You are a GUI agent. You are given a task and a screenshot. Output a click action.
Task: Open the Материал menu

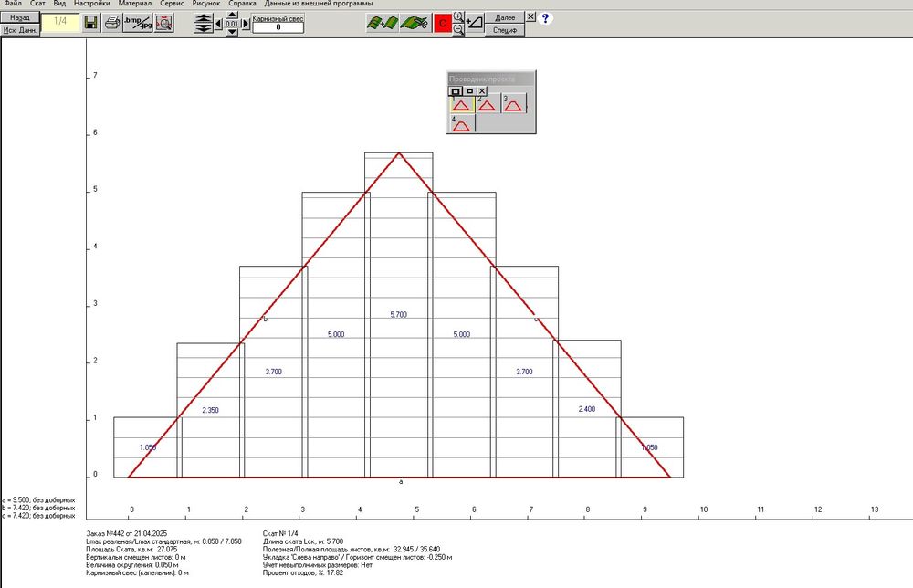134,4
